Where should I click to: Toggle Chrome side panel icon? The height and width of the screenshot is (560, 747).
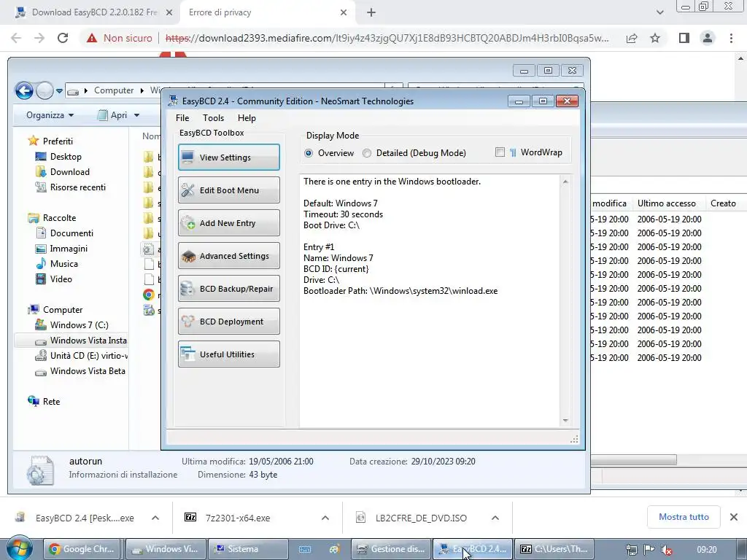[x=684, y=38]
